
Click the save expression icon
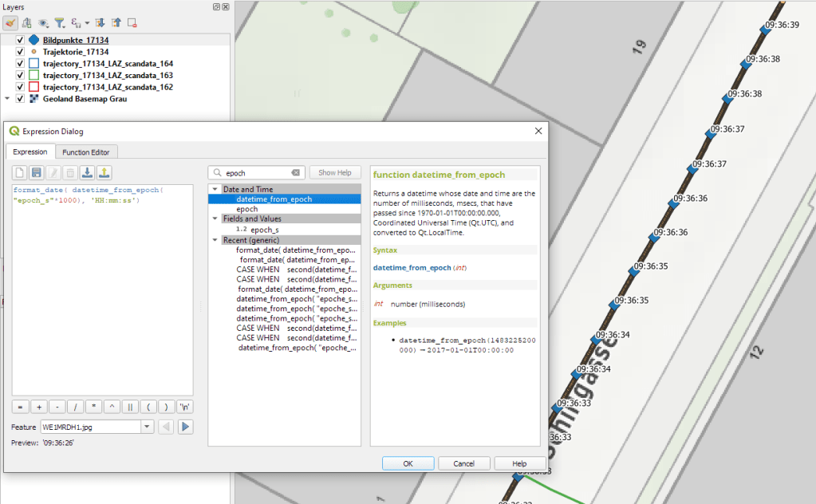click(x=37, y=172)
